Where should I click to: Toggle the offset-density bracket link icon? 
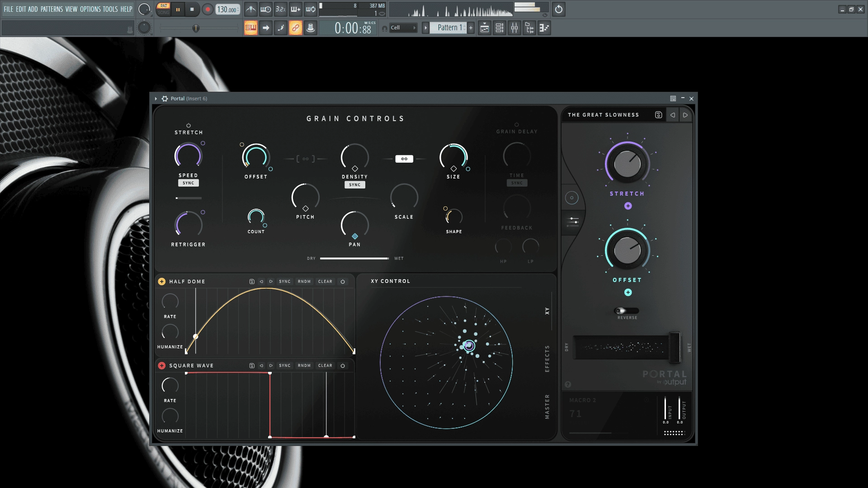click(306, 159)
